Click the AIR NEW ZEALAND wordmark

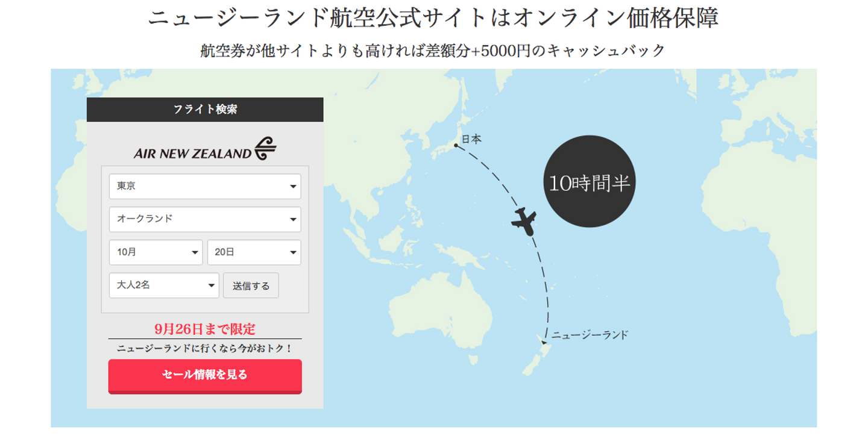pyautogui.click(x=192, y=154)
